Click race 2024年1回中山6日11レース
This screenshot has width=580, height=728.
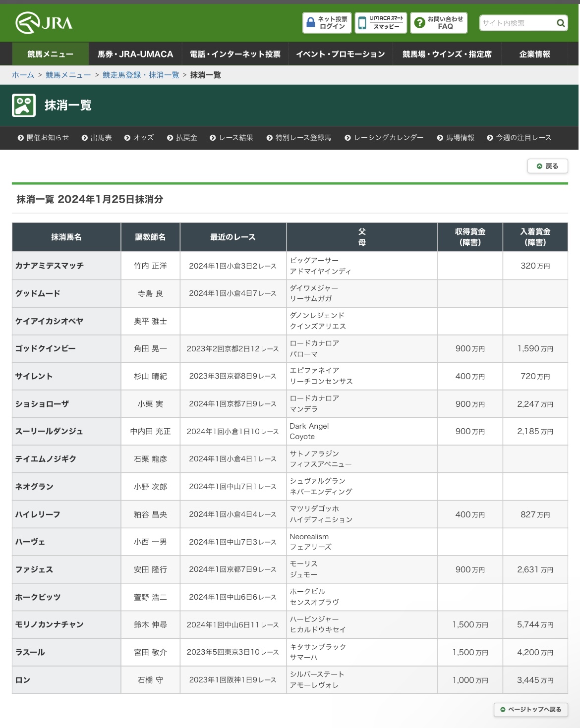tap(233, 624)
